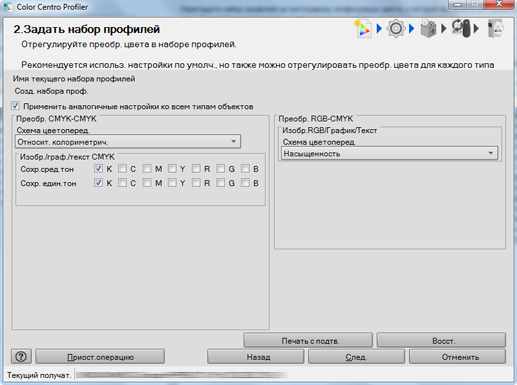517x385 pixels.
Task: Toggle R checkbox in Сохр.сред.тон row
Action: point(196,169)
